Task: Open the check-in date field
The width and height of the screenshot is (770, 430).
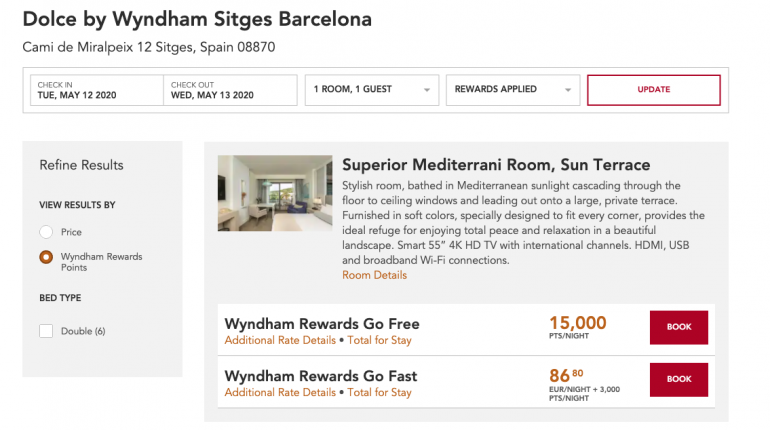Action: (96, 90)
